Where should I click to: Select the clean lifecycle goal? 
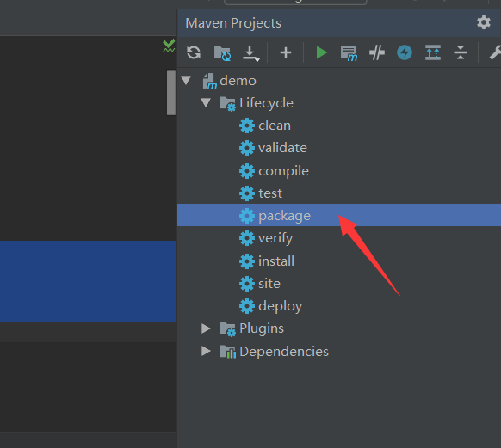pyautogui.click(x=339, y=126)
